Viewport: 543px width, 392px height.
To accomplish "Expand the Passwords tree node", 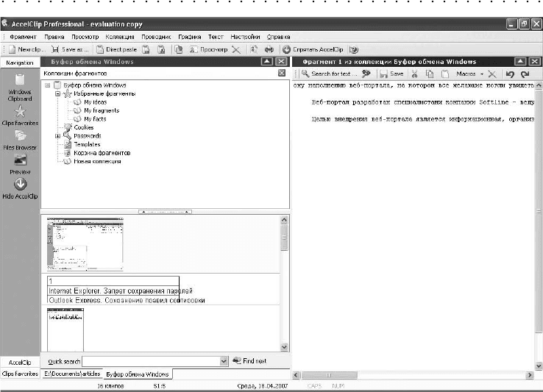I will coord(57,136).
